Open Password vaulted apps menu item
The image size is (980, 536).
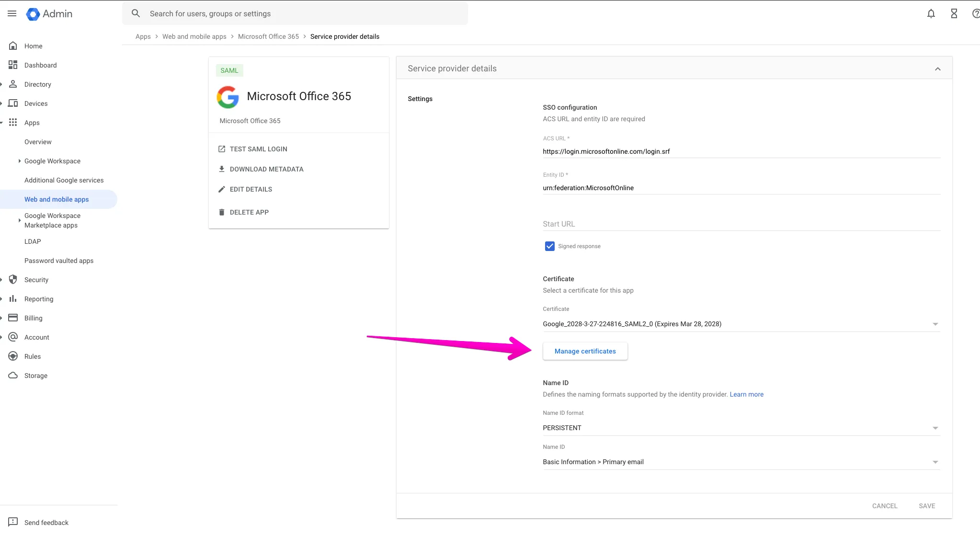click(59, 261)
